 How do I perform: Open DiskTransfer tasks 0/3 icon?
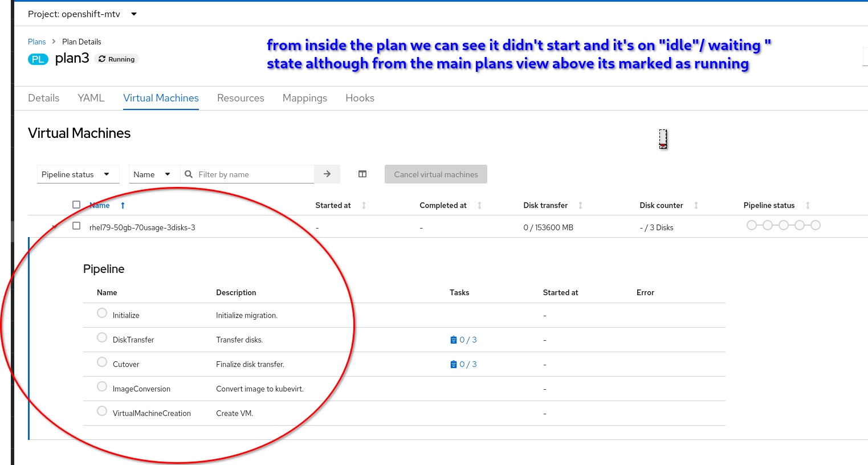pos(454,340)
